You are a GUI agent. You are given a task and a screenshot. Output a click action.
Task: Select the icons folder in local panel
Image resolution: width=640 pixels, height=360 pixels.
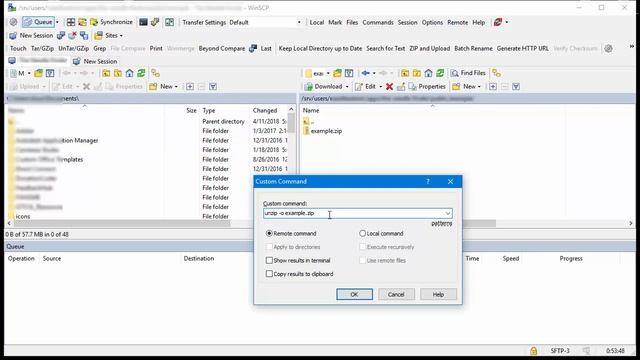tap(23, 216)
